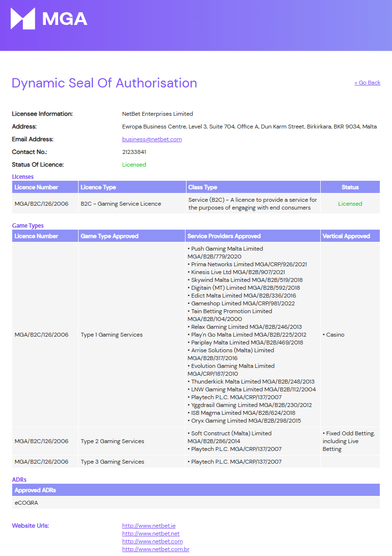This screenshot has height=556, width=392.
Task: Select contact number 21233841
Action: (x=134, y=152)
